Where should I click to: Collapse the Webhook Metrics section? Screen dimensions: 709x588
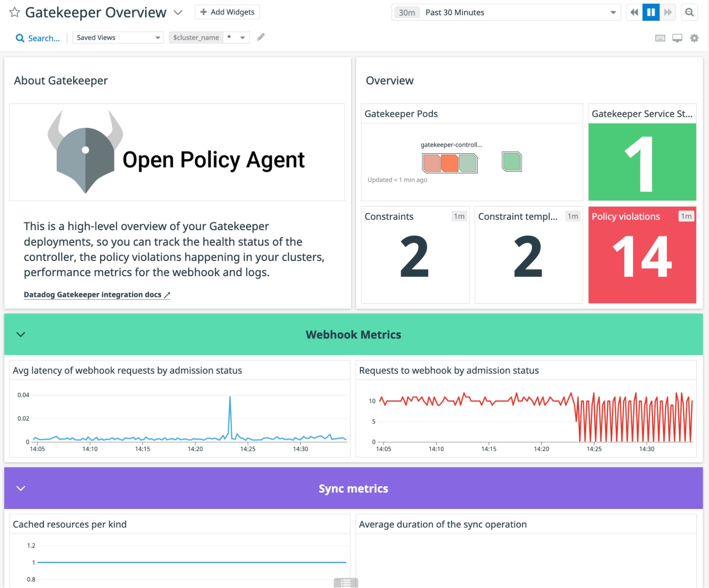[x=20, y=334]
